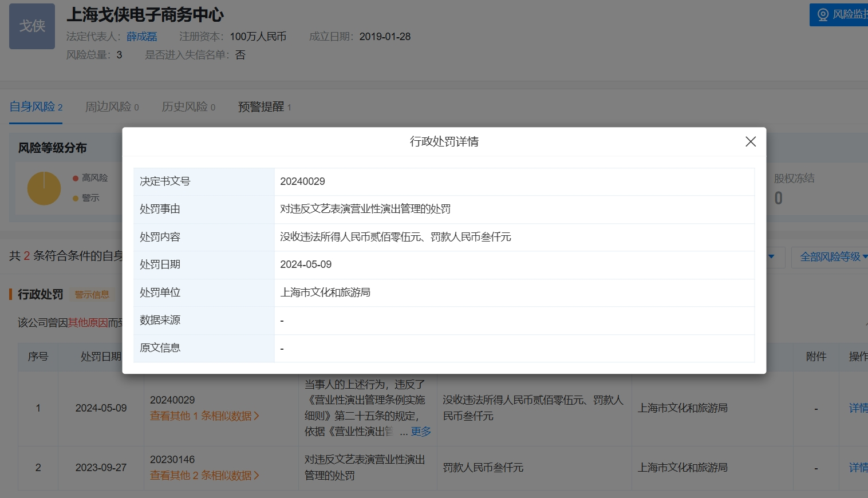Click the yellow 警示 legend dot

point(76,198)
